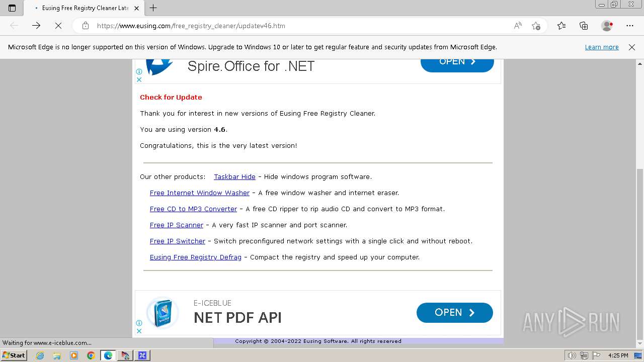
Task: Open the Windows Start menu
Action: 14,355
